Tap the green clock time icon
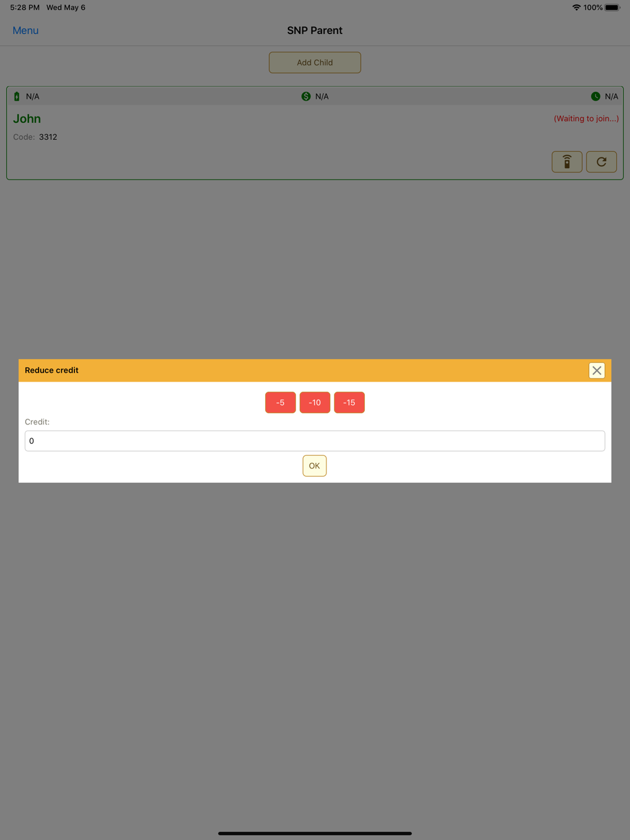 (x=595, y=96)
